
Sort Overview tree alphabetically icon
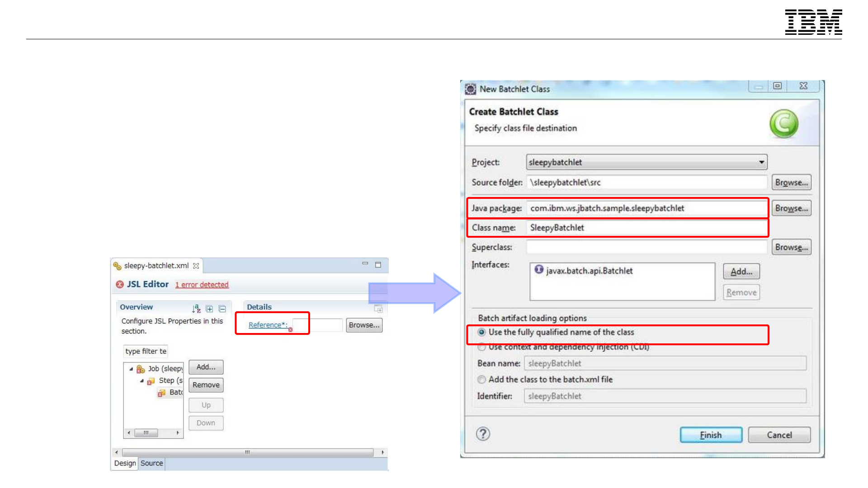196,309
